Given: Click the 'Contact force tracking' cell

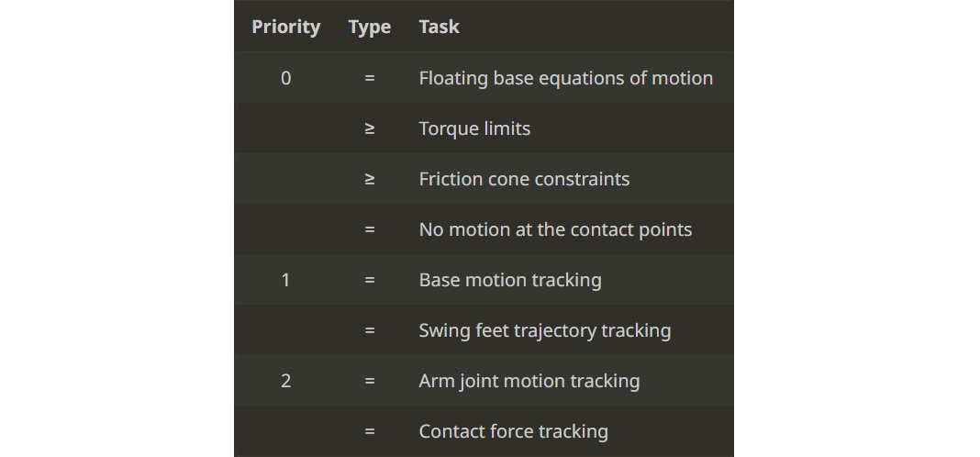Looking at the screenshot, I should [513, 431].
